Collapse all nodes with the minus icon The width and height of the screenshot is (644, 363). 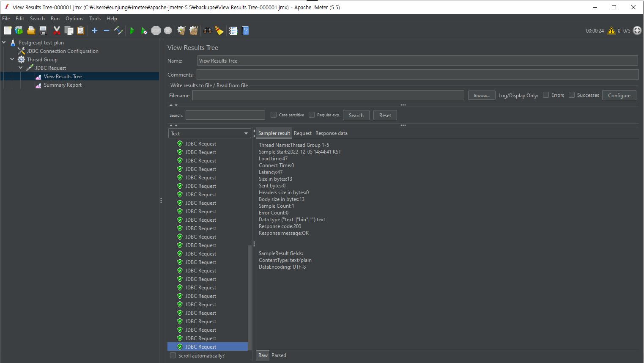click(x=107, y=30)
